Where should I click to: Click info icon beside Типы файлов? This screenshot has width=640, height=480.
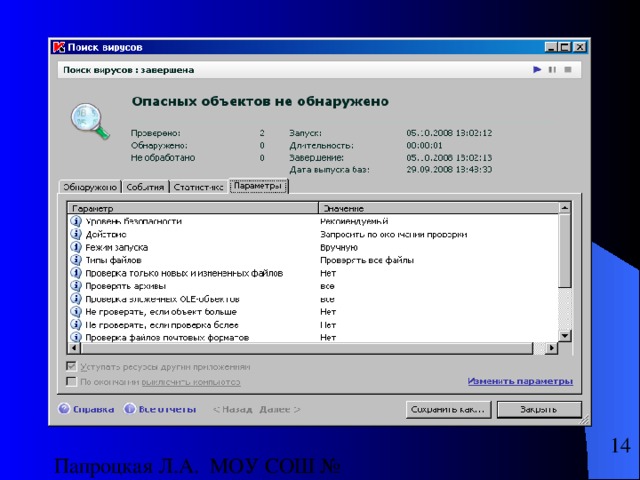76,259
